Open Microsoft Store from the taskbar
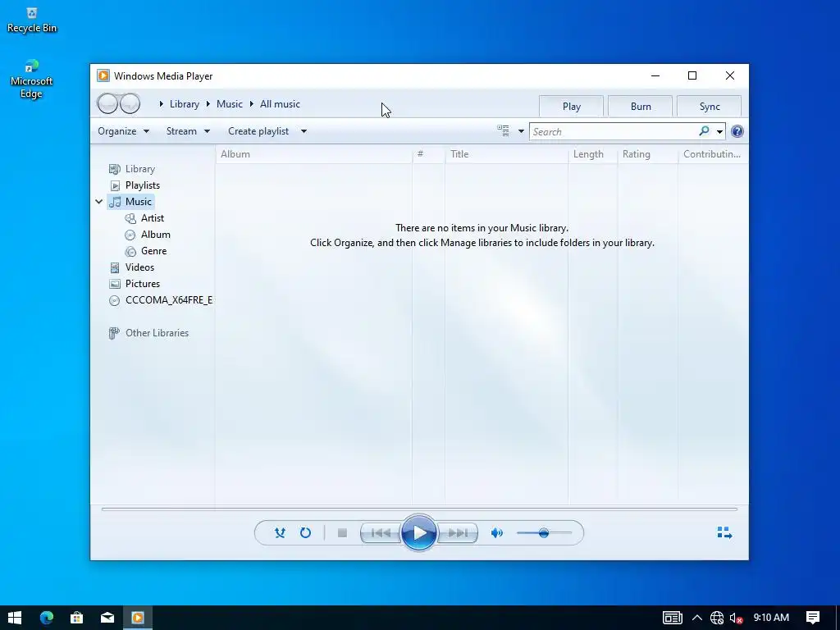Image resolution: width=840 pixels, height=630 pixels. [x=76, y=618]
